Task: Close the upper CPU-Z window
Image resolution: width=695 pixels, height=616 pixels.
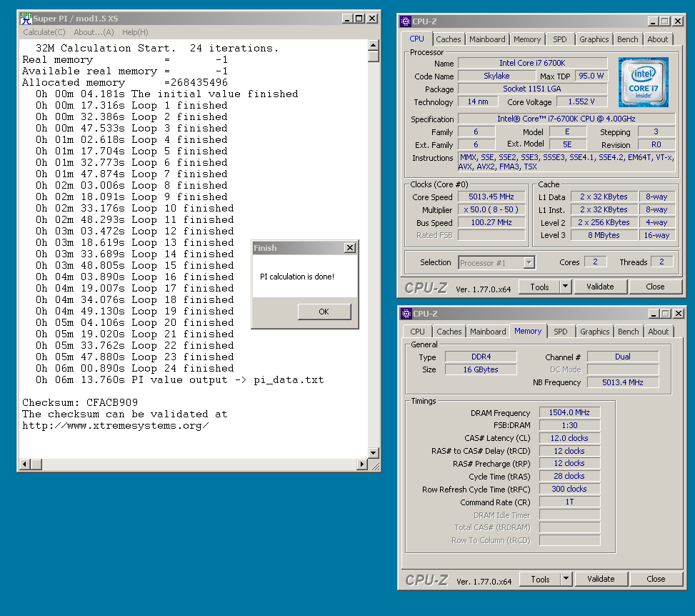Action: pyautogui.click(x=678, y=21)
